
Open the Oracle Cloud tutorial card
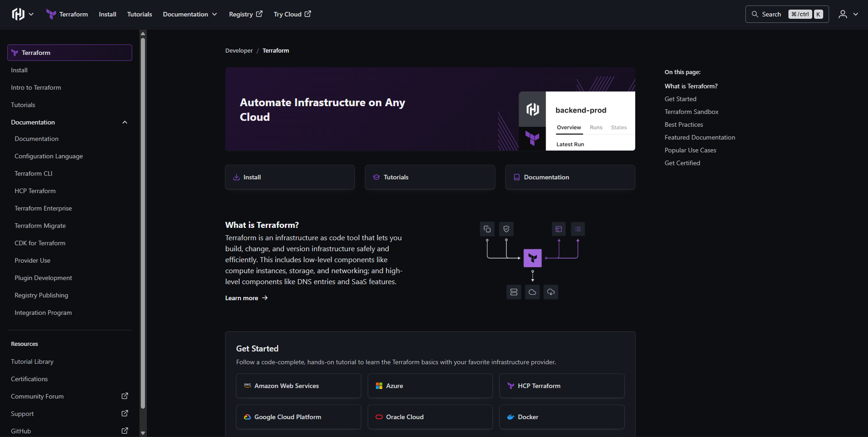pos(430,417)
